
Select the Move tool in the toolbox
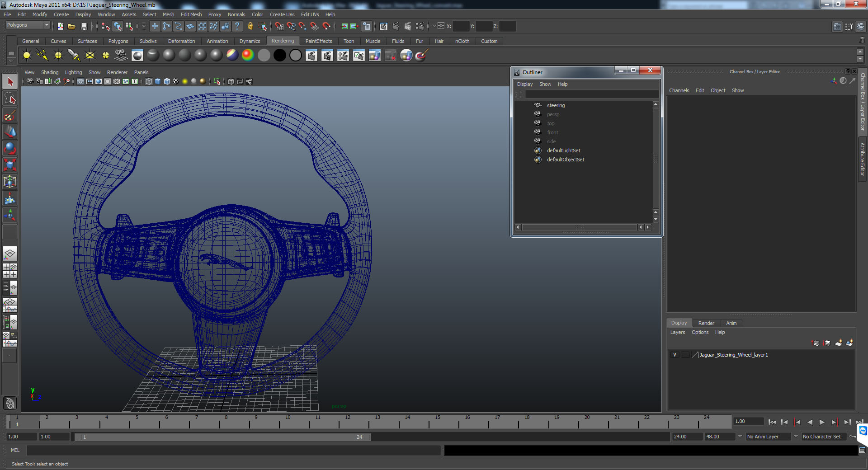[10, 132]
